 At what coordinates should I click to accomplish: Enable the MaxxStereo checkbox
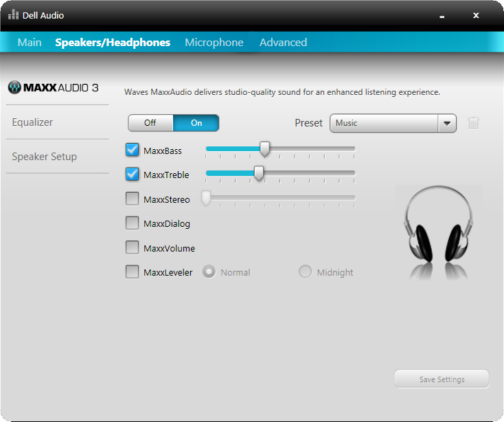pos(132,199)
